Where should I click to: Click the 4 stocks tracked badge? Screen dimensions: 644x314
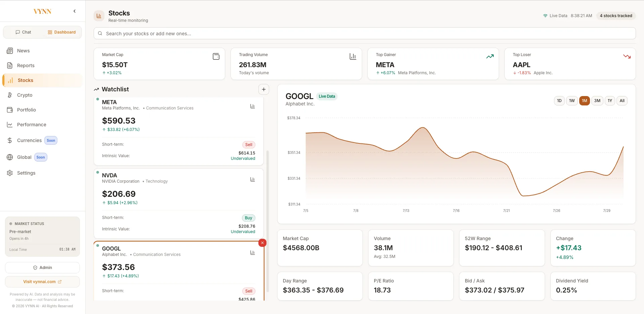click(616, 16)
